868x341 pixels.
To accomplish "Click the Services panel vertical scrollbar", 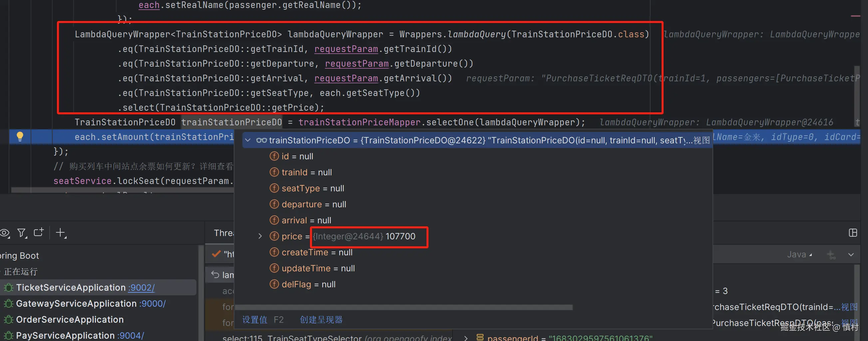I will tap(201, 293).
